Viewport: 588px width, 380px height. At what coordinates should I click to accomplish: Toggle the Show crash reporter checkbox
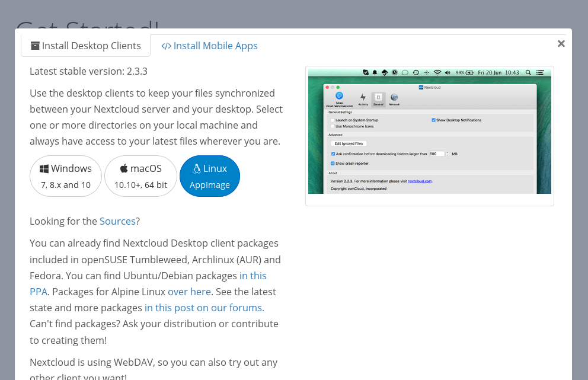(x=333, y=164)
